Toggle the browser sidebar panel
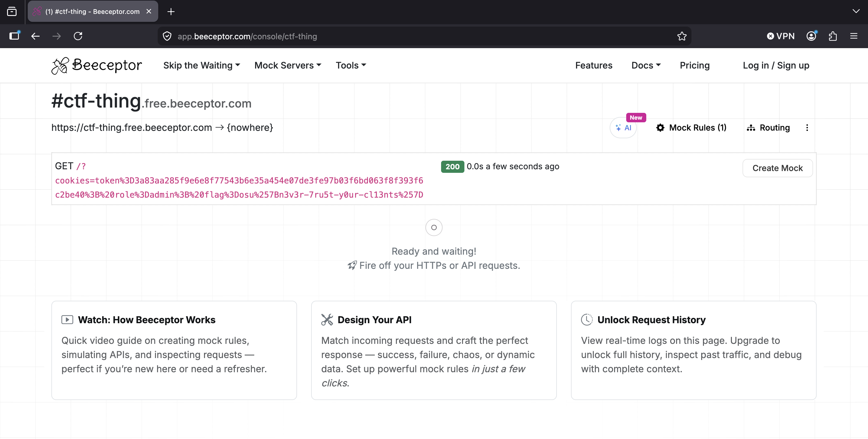Viewport: 868px width, 439px height. click(x=14, y=36)
